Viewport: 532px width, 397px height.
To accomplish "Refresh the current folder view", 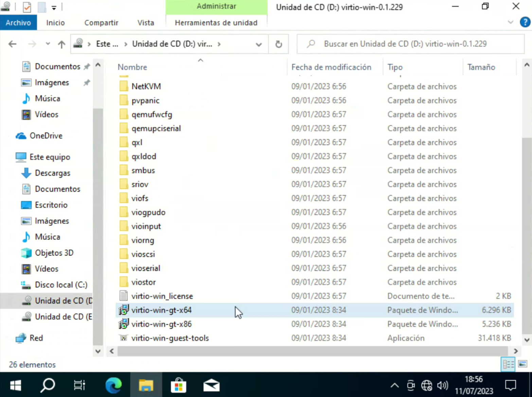I will 279,44.
